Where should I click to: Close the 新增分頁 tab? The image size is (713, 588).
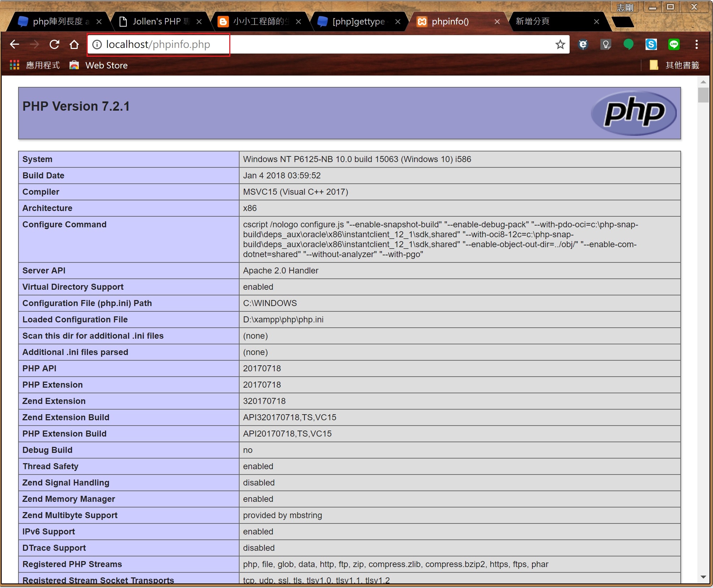point(597,22)
